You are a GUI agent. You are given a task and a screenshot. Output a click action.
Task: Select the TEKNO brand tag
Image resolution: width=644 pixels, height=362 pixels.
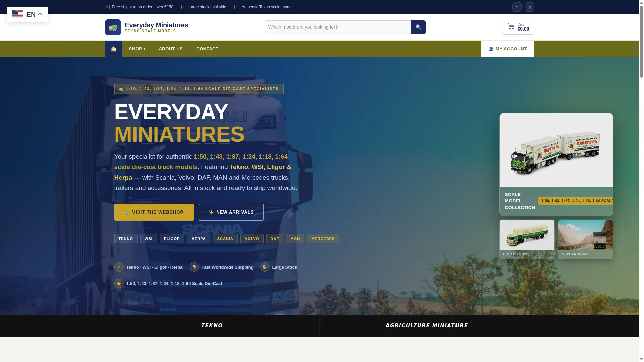coord(126,239)
